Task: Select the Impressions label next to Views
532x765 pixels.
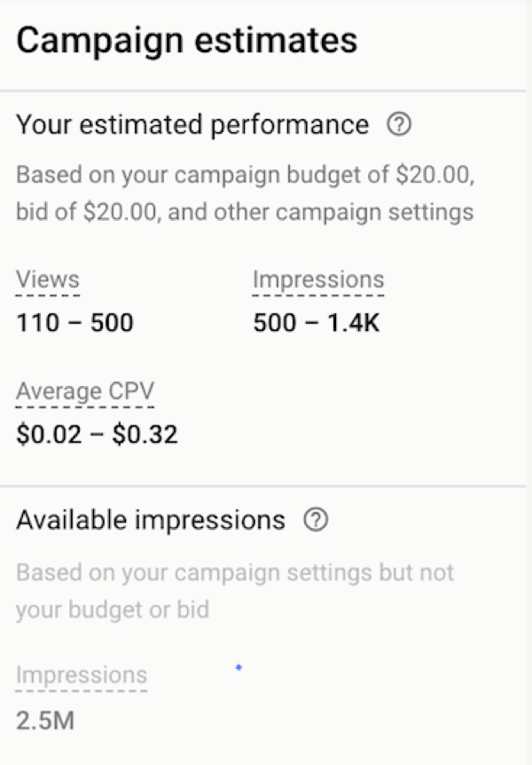Action: [318, 280]
